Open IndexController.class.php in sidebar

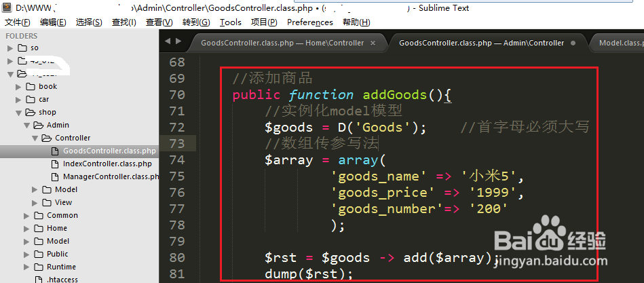point(107,164)
